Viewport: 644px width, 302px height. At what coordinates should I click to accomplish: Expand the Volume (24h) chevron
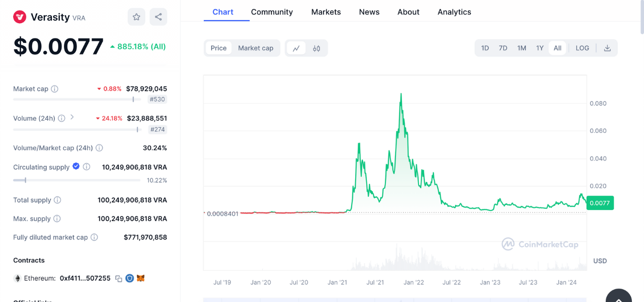pos(72,117)
